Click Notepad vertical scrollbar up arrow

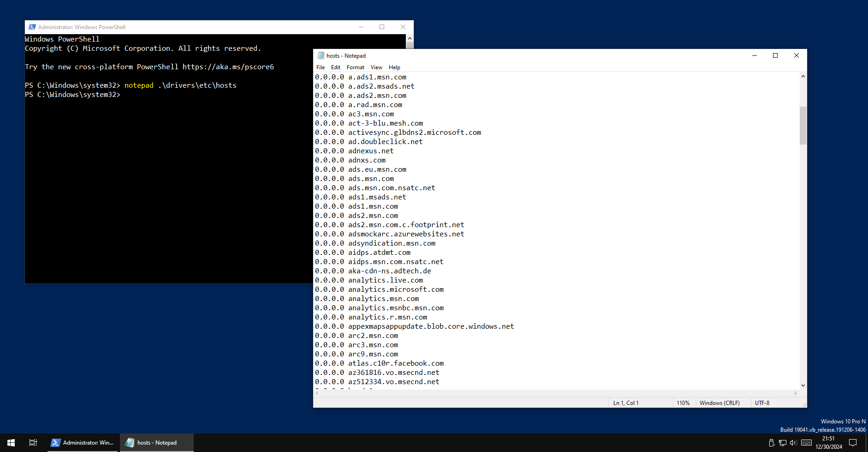tap(803, 76)
